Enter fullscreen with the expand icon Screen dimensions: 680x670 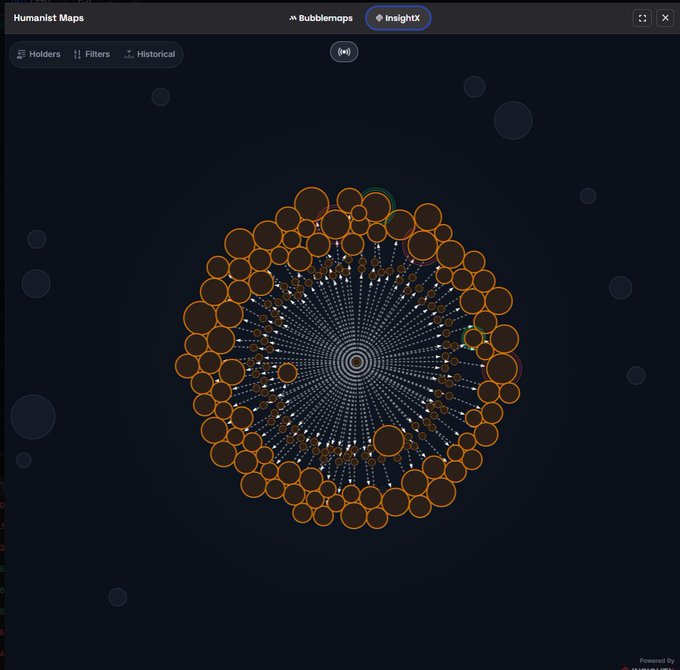642,18
